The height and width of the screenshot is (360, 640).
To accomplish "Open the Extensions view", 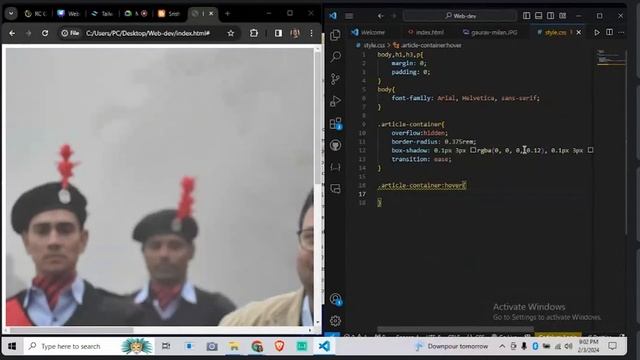I will point(336,123).
